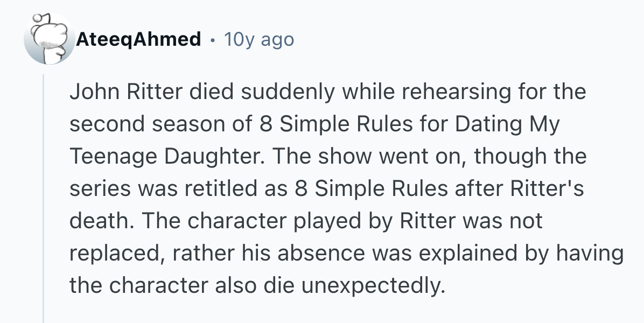Open the AteeqAhmed user profile link
The image size is (644, 323).
(138, 39)
